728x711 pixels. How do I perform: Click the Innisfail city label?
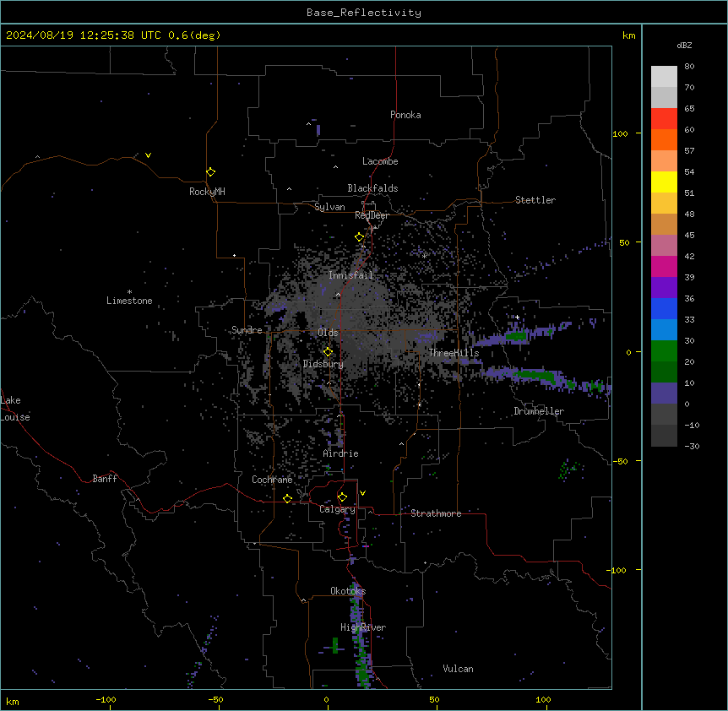(x=350, y=275)
